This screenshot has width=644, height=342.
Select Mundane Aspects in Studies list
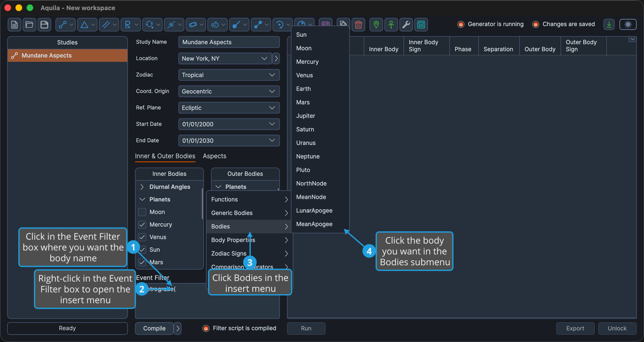(68, 56)
